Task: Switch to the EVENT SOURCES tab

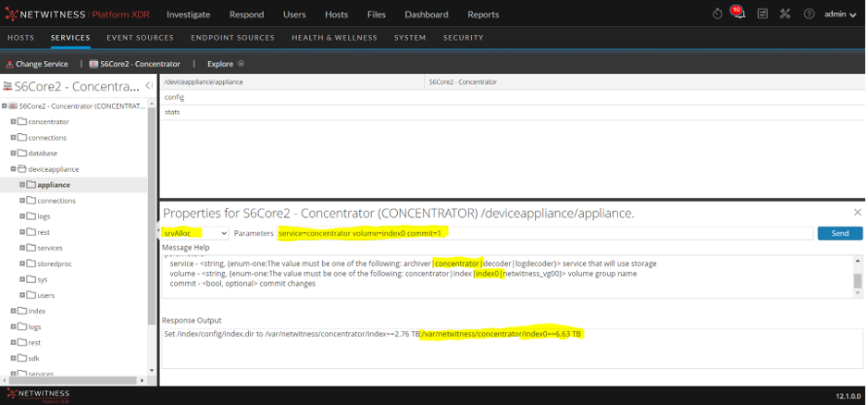Action: [140, 38]
